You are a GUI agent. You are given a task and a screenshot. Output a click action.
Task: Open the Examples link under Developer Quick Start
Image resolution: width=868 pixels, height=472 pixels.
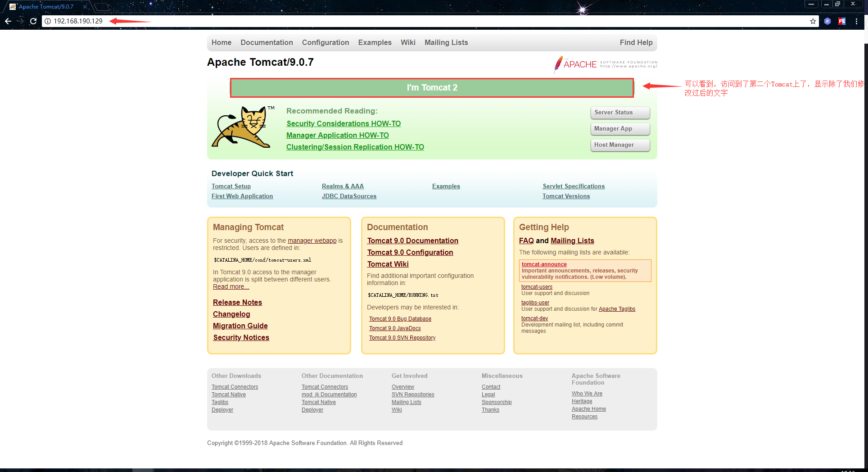point(446,186)
